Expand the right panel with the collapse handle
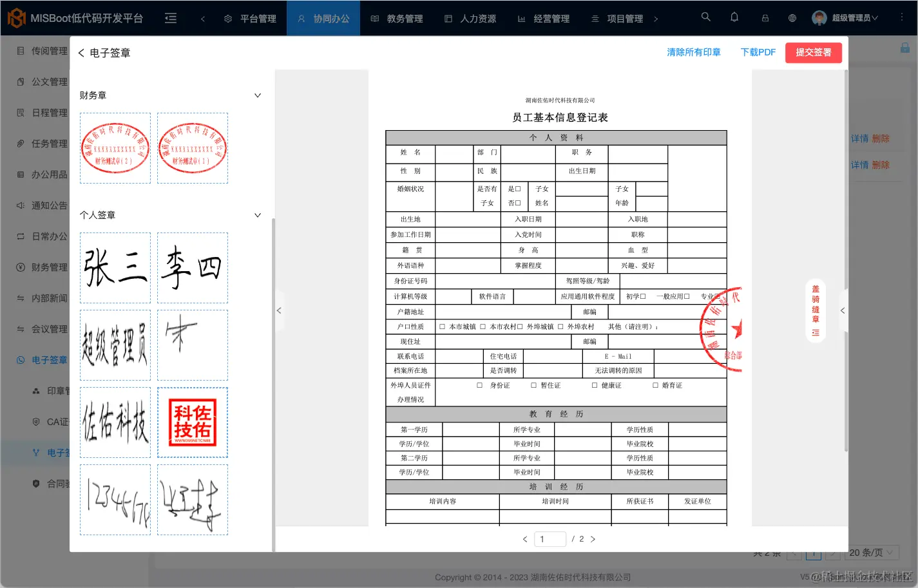Screen dimensions: 918x588 point(843,310)
